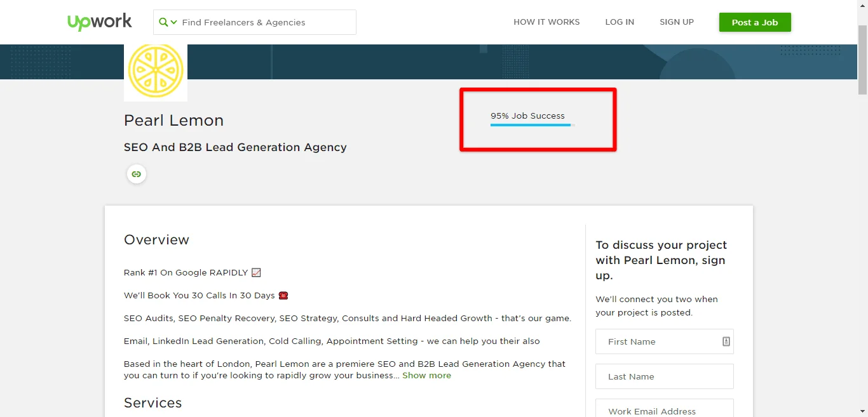
Task: Open the HOW IT WORKS menu item
Action: (x=546, y=22)
